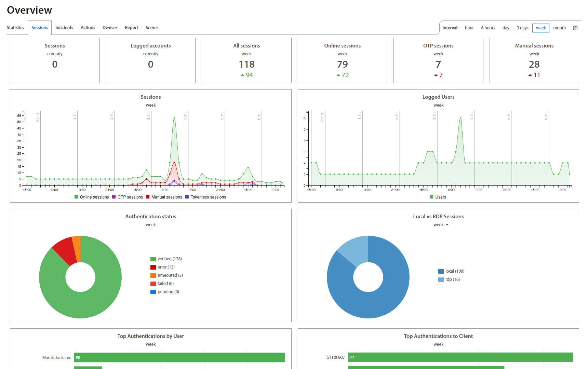Go to the Devices tab
Image resolution: width=588 pixels, height=369 pixels.
pyautogui.click(x=110, y=28)
